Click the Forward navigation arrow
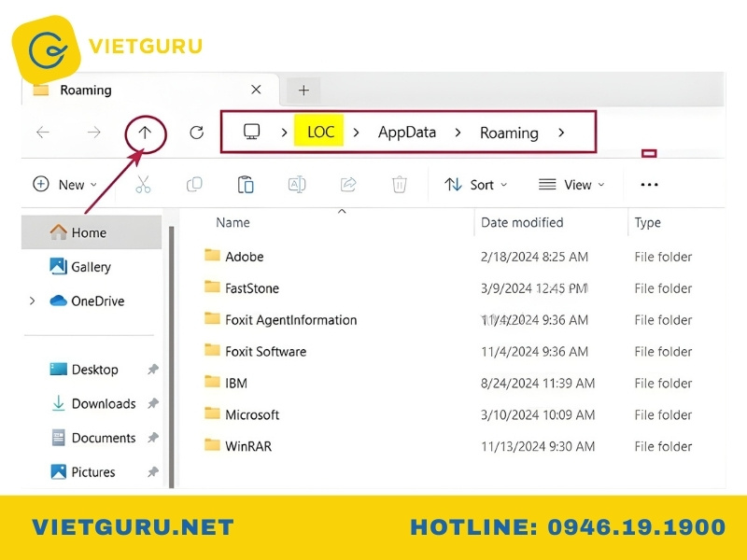The image size is (747, 560). 94,133
